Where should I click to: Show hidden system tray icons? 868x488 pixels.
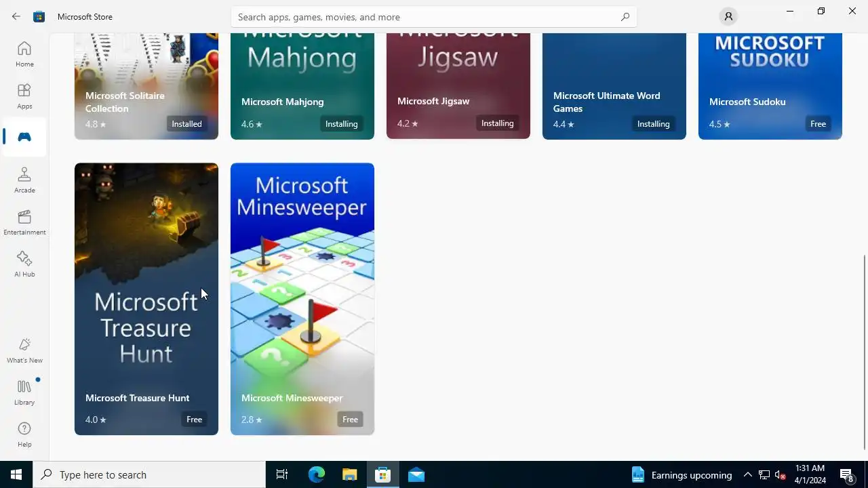coord(747,474)
